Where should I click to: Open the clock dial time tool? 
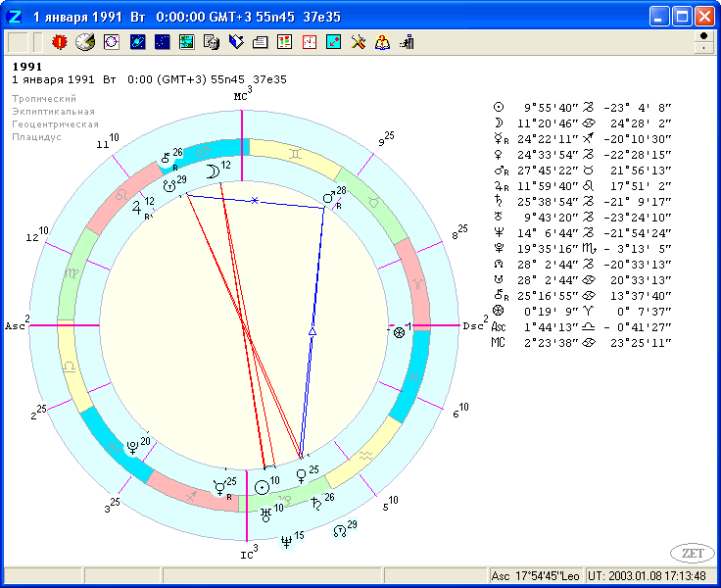(85, 42)
